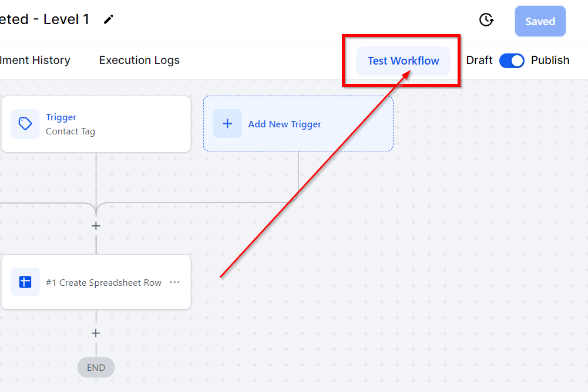Viewport: 588px width, 392px height.
Task: Select the Draft label
Action: click(x=479, y=60)
